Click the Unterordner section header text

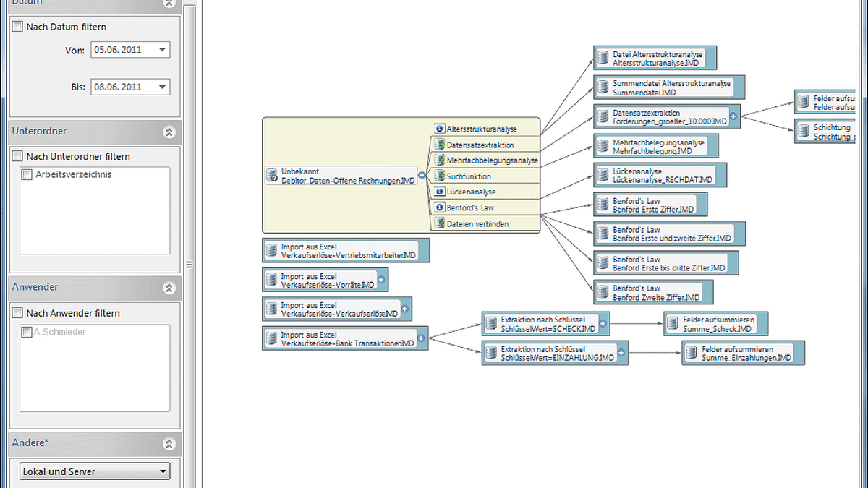[40, 131]
